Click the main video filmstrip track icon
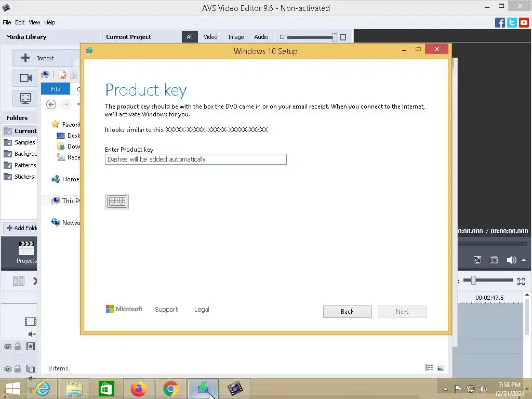 (31, 321)
